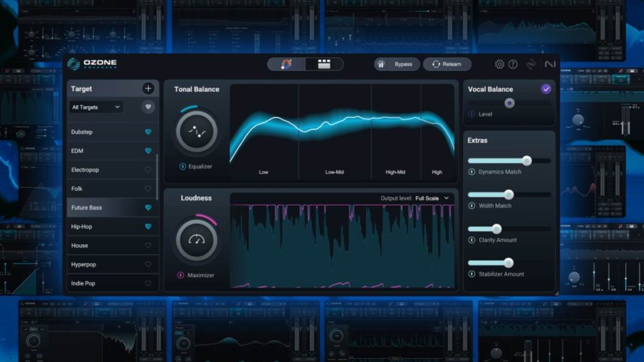Switch to Assistant view

[287, 64]
